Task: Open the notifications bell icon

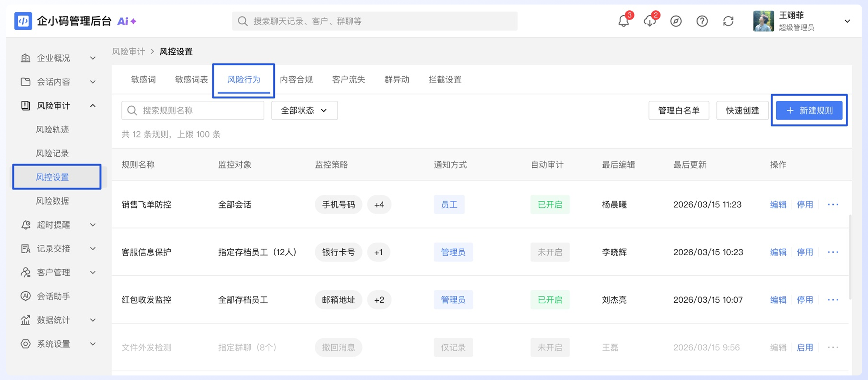Action: point(623,21)
